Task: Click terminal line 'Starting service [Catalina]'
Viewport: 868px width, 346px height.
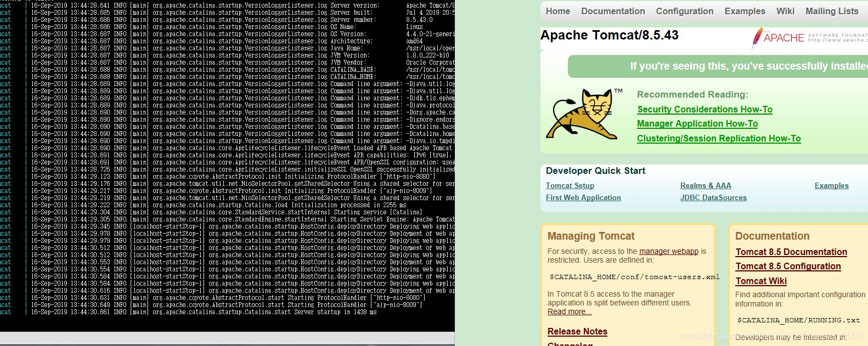Action: tap(227, 212)
